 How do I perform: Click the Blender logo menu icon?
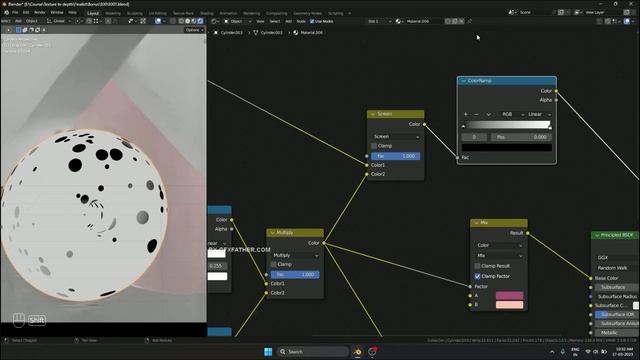point(7,13)
